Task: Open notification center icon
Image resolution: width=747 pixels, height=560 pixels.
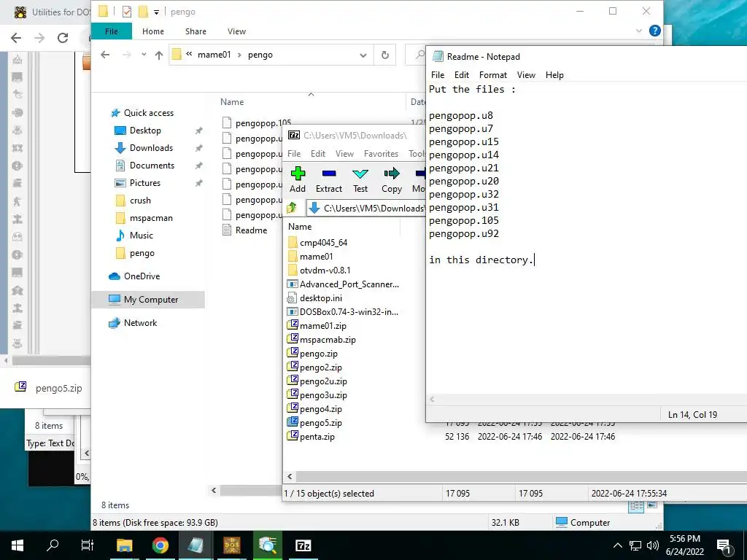Action: (x=724, y=545)
